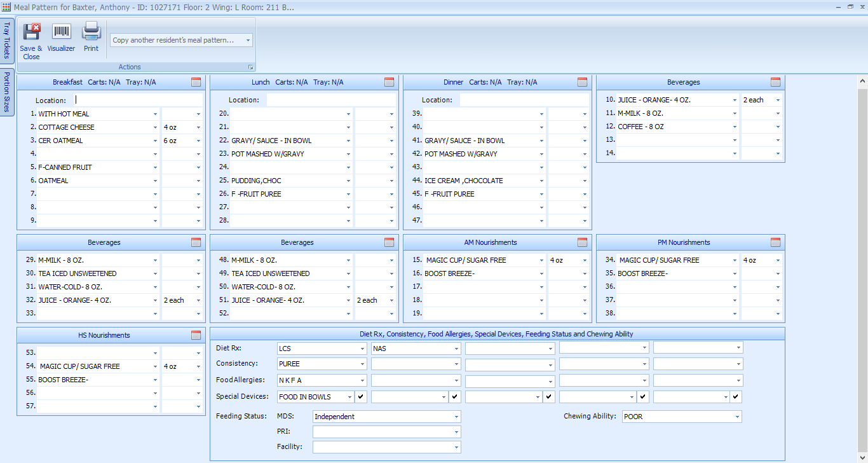This screenshot has width=868, height=463.
Task: Open the N K F A food allergies dropdown
Action: pyautogui.click(x=362, y=380)
